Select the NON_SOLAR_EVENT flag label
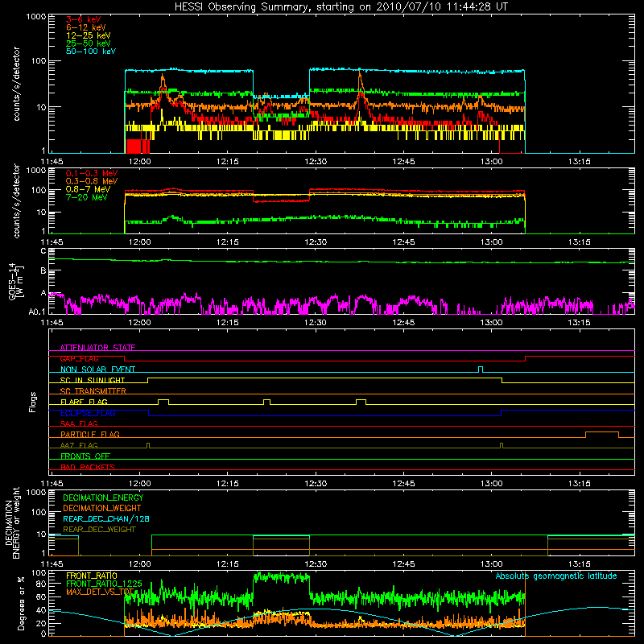 click(97, 369)
